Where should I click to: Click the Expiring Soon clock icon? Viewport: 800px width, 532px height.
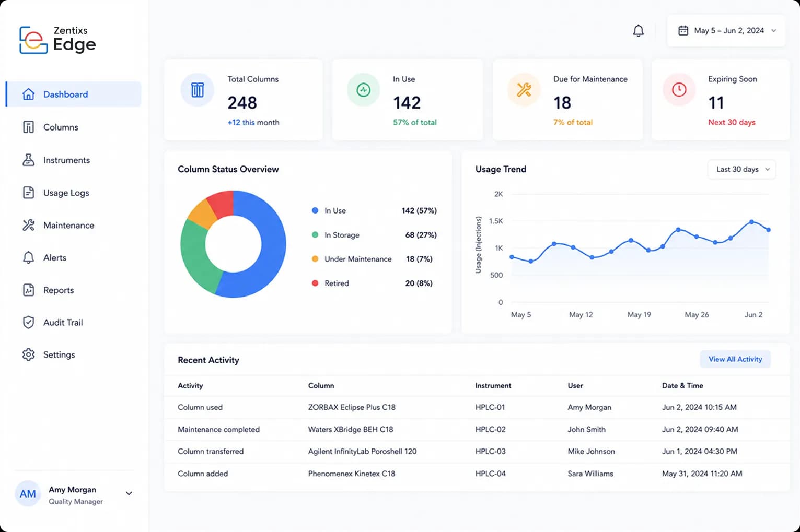coord(679,90)
